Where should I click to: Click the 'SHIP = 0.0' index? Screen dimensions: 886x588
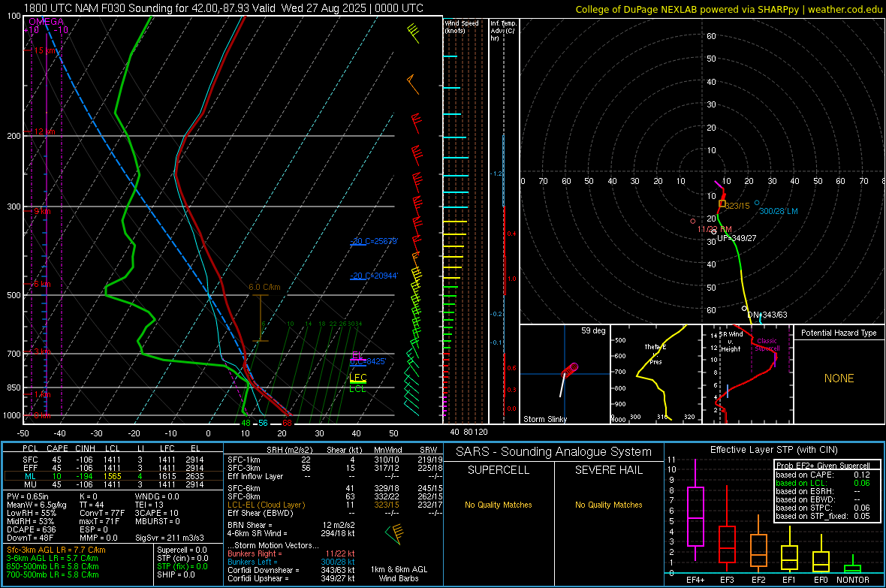pyautogui.click(x=176, y=574)
